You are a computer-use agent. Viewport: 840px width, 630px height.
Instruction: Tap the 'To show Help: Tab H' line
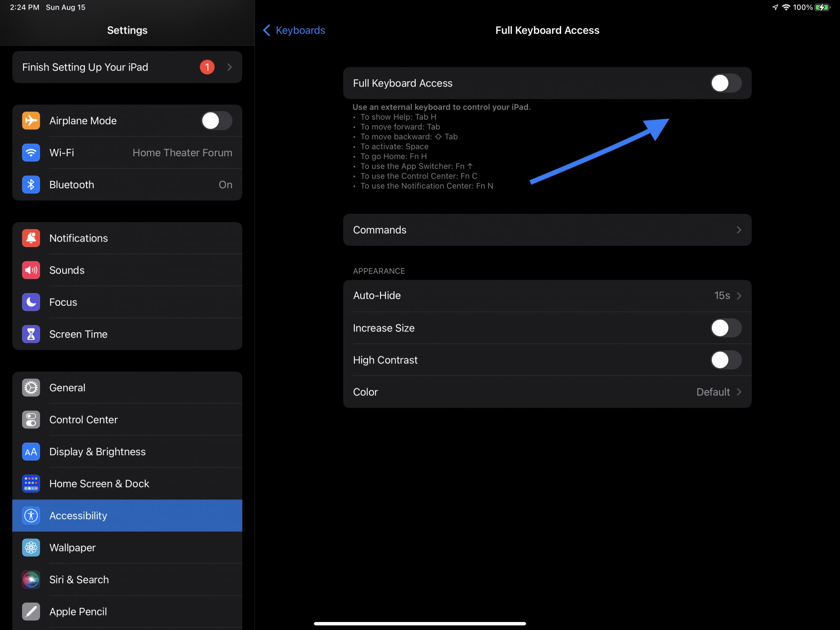coord(398,117)
